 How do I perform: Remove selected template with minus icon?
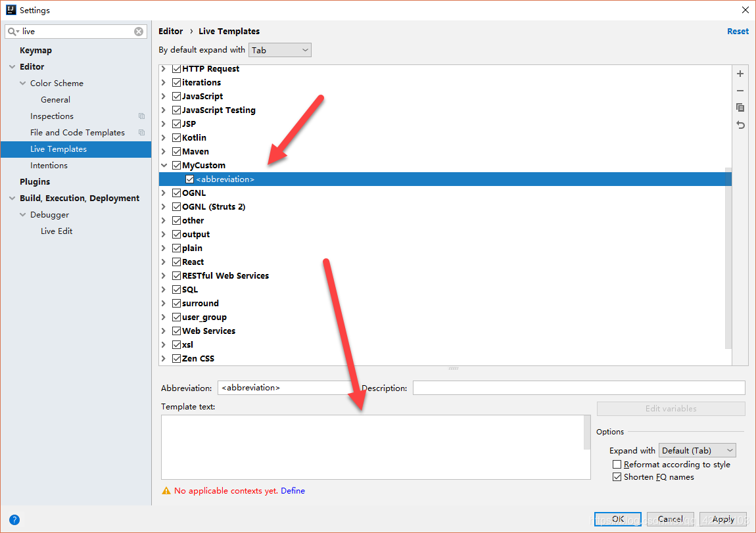tap(740, 91)
